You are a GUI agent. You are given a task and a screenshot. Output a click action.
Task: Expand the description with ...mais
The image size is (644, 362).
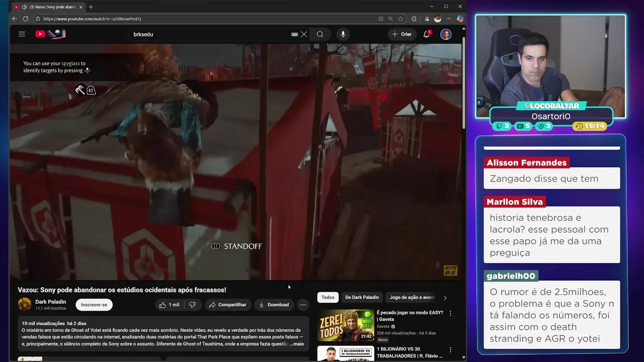point(296,344)
